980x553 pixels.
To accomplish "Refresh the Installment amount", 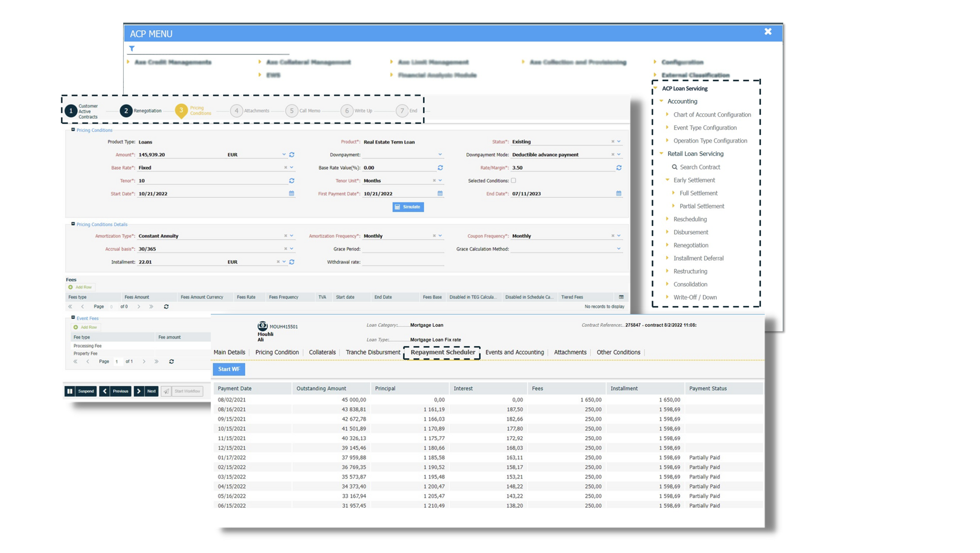I will point(292,262).
